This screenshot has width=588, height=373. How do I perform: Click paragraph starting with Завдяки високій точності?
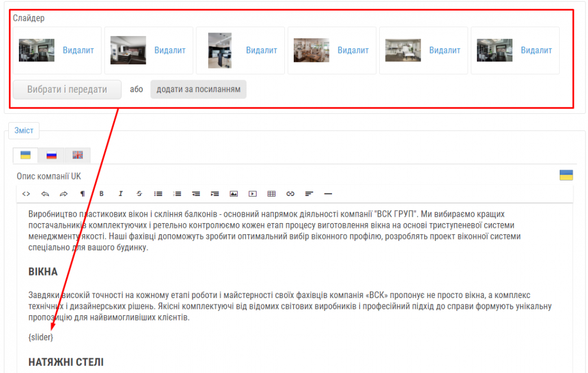click(290, 306)
